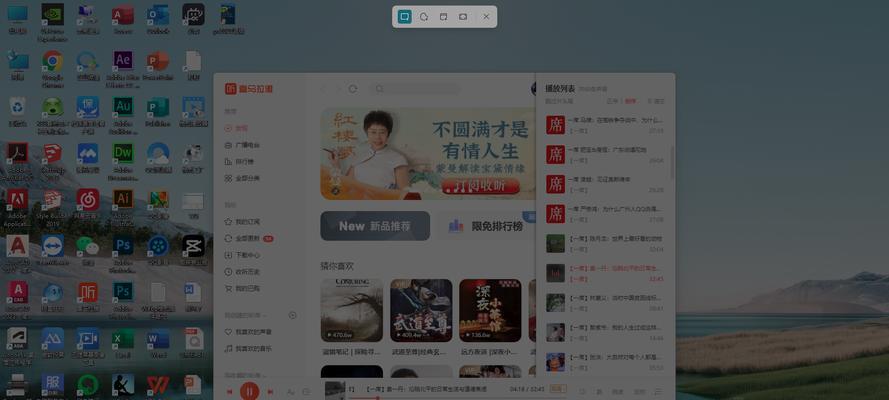Pause playback with the red pause button

pos(249,391)
